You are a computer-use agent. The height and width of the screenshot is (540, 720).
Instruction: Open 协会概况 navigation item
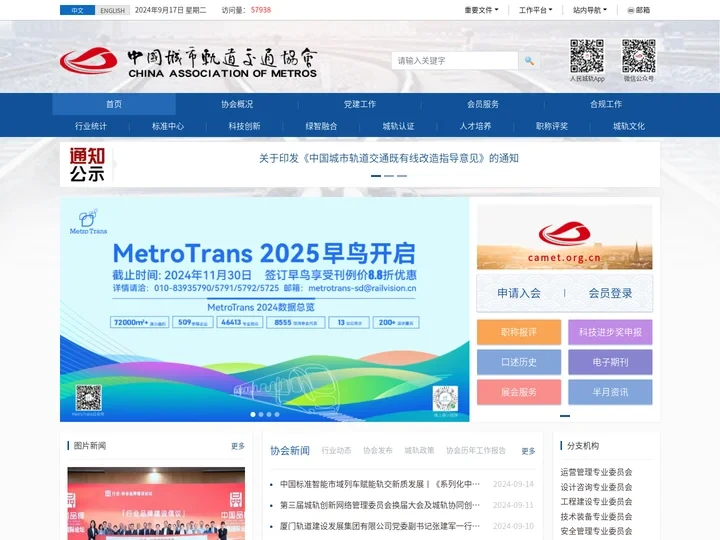[237, 104]
